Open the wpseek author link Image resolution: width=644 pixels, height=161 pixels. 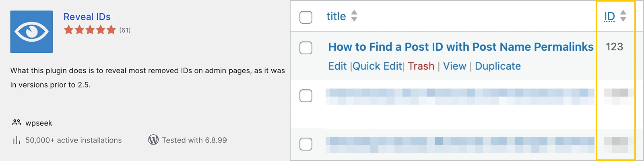pos(39,123)
